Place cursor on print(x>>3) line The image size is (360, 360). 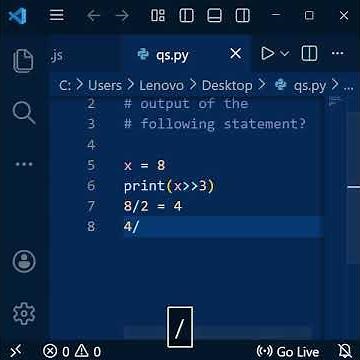(x=169, y=186)
